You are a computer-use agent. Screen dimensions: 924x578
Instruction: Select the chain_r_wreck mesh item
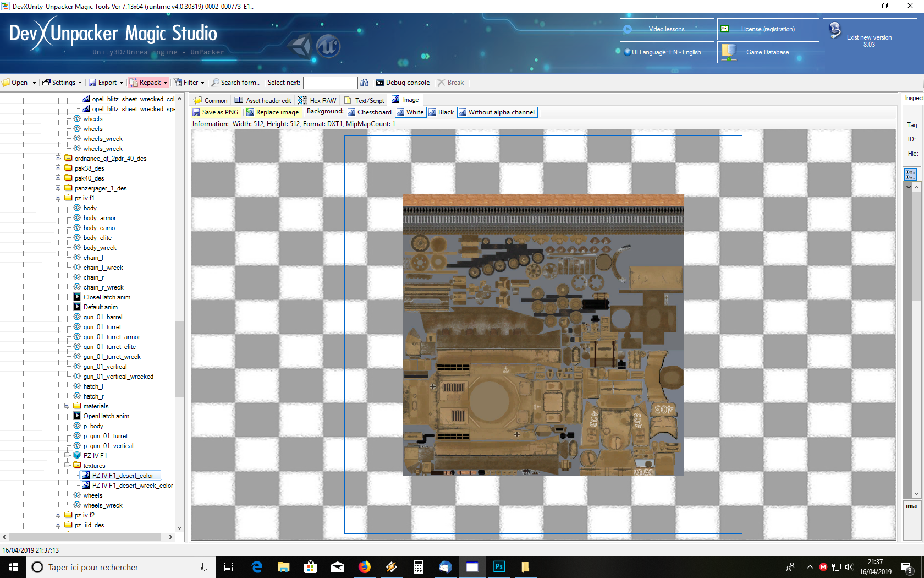click(103, 287)
